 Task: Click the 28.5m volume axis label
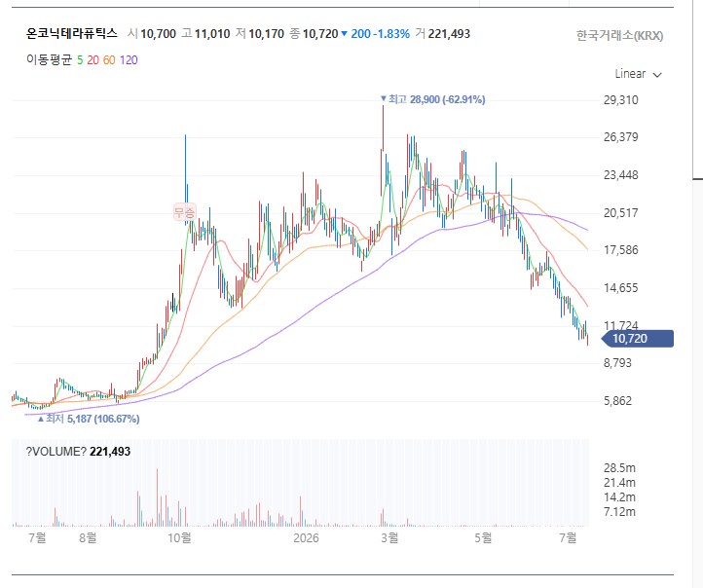coord(619,468)
